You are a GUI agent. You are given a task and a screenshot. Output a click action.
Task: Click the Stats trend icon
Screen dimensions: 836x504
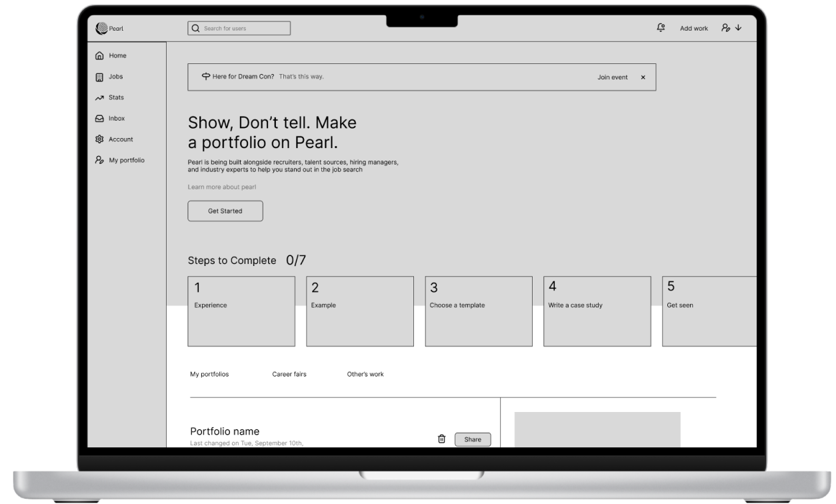click(x=99, y=97)
